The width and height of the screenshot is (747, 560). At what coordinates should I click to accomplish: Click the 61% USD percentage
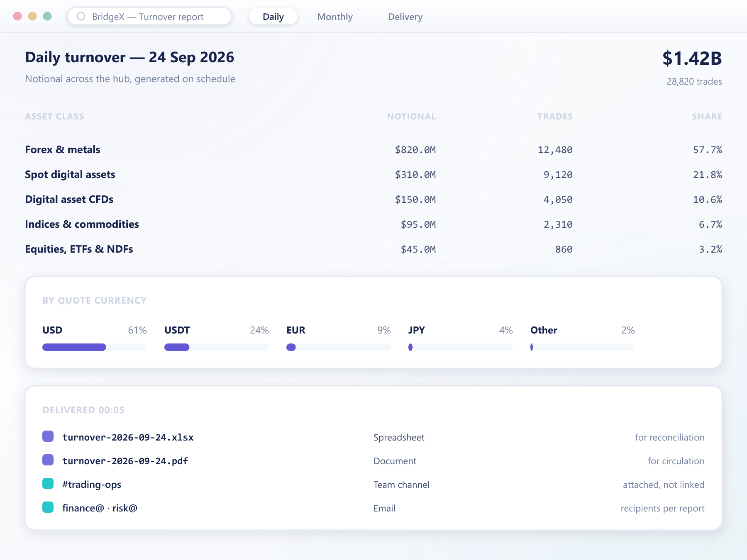point(137,330)
